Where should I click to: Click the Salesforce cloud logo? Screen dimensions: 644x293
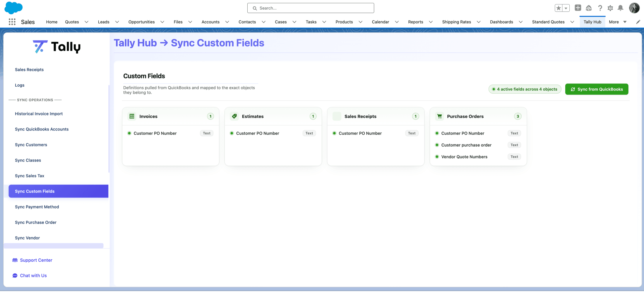[x=13, y=8]
